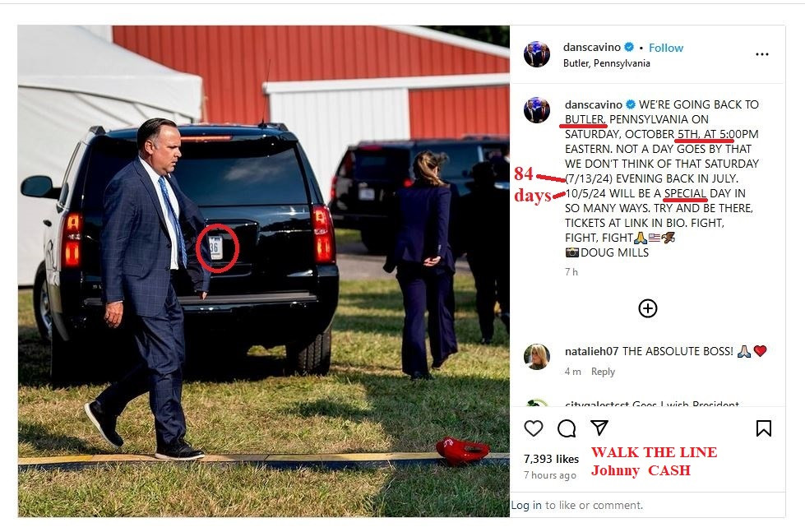Reply to natalieh07's comment

[603, 372]
